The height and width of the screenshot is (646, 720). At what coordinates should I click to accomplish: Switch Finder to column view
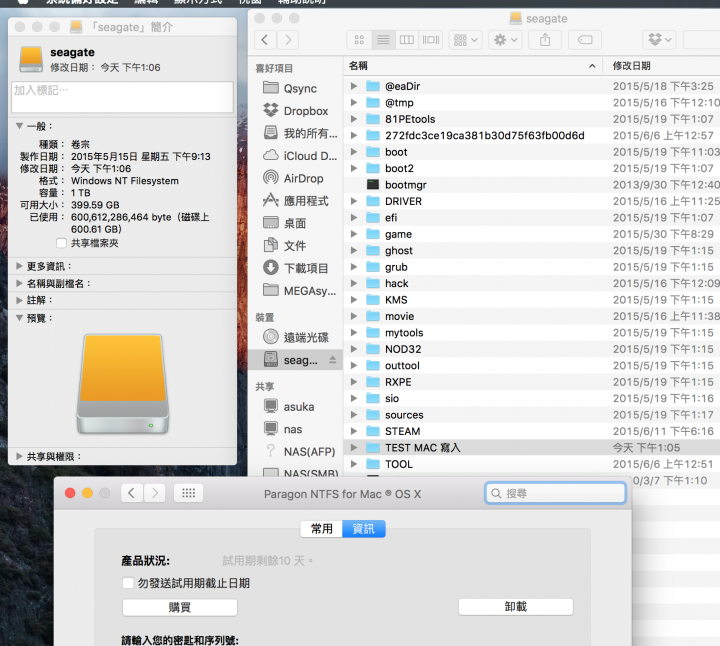click(x=407, y=40)
